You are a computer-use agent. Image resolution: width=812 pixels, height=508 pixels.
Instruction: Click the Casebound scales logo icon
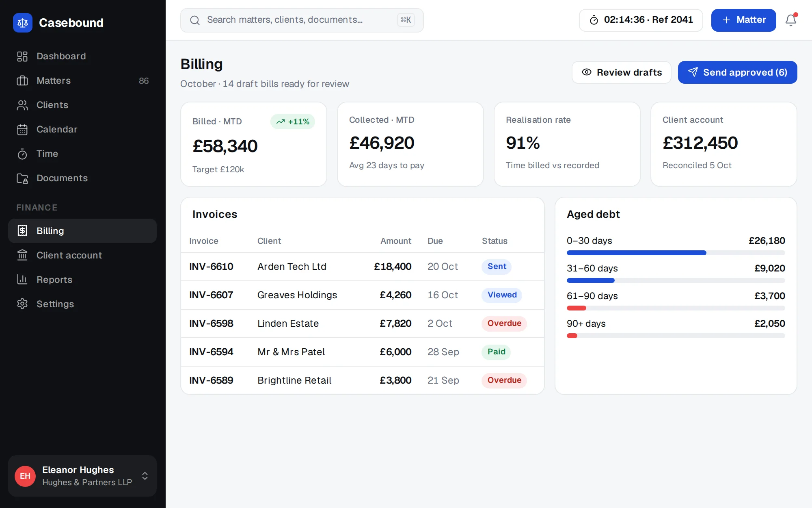(x=23, y=23)
